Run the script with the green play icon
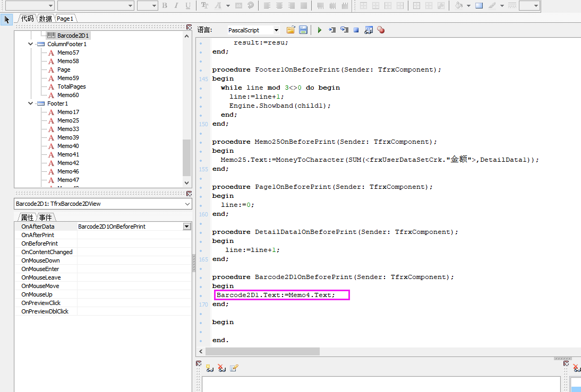581x392 pixels. pos(319,30)
